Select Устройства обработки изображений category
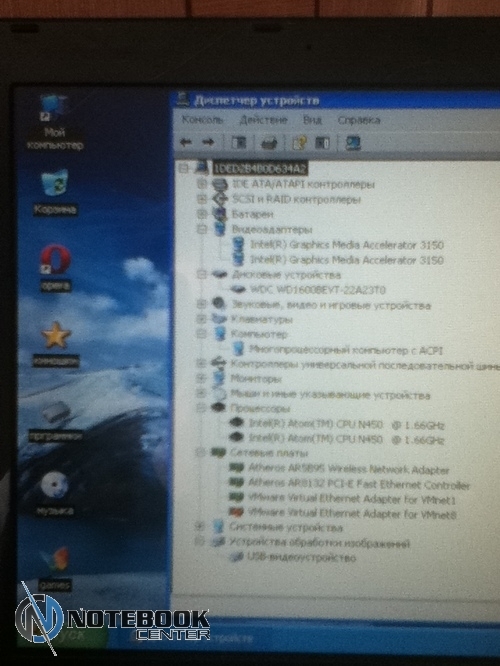 (x=319, y=542)
